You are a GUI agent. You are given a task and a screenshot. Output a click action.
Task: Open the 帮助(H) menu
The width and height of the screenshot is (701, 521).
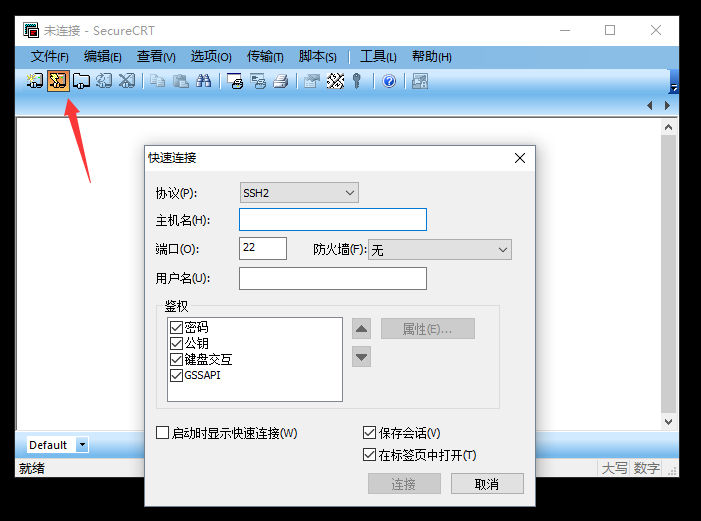click(431, 57)
